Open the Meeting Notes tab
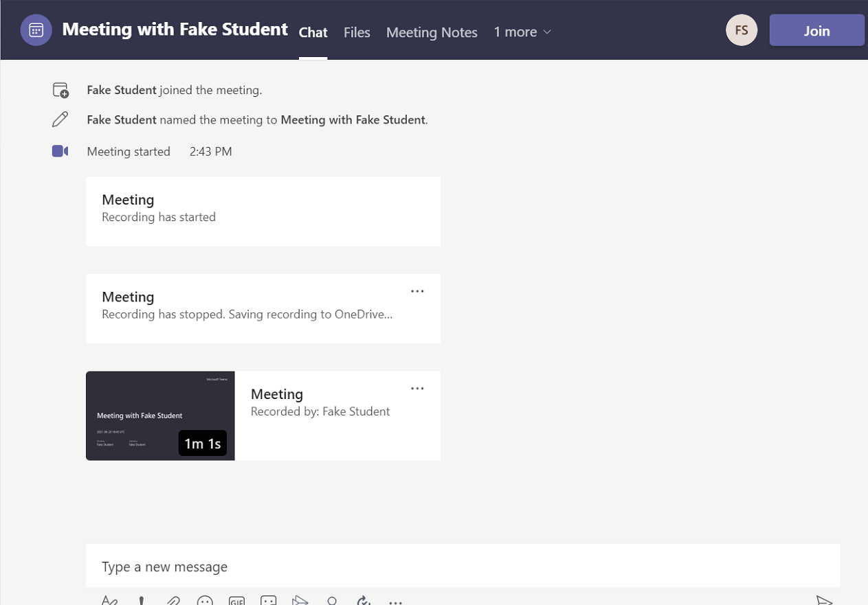 tap(432, 32)
